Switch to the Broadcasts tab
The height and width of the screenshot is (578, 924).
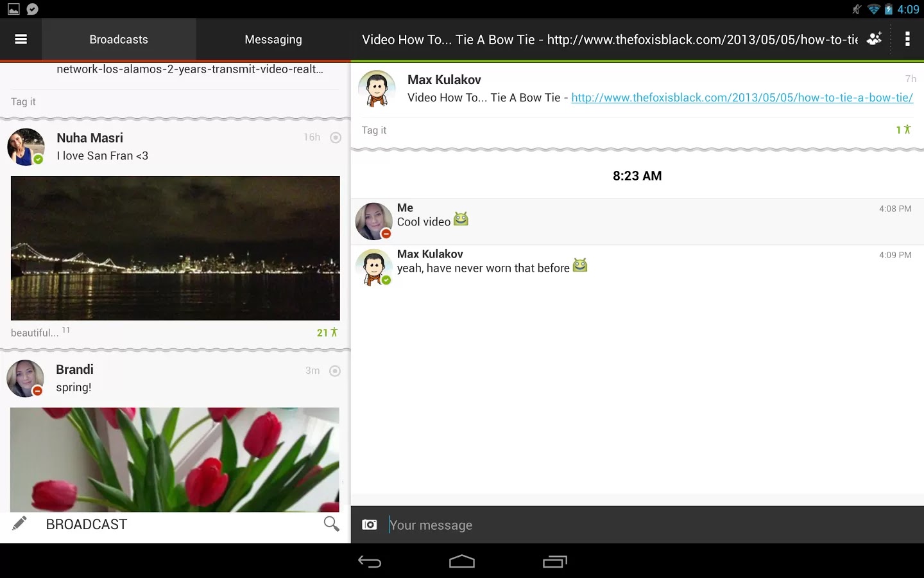coord(119,39)
